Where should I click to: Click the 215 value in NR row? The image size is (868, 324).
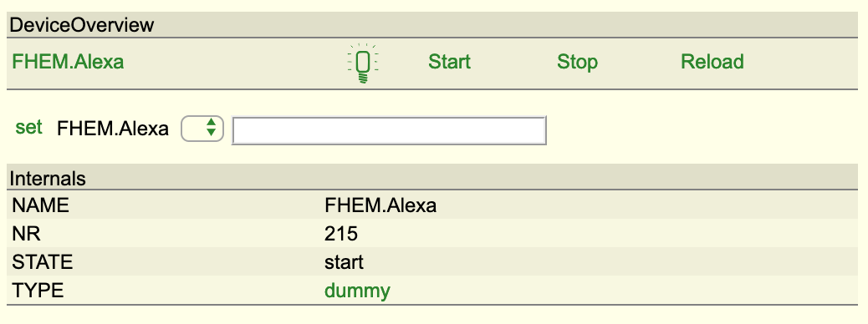click(341, 235)
